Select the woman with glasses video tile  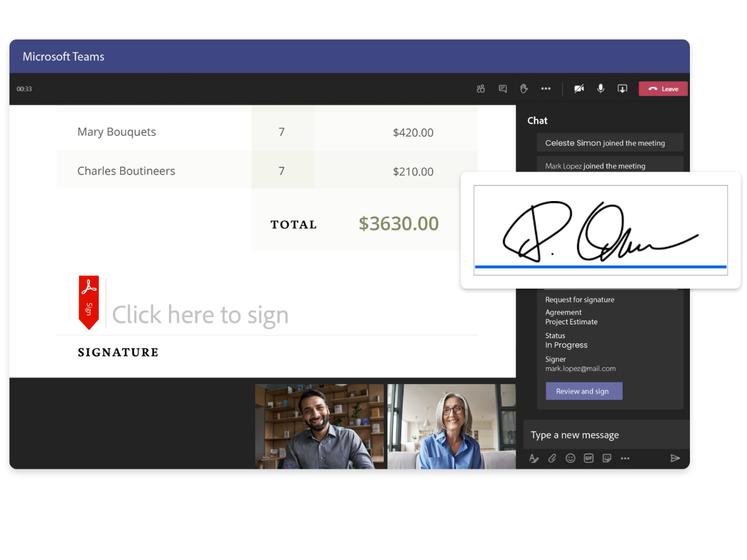click(451, 427)
